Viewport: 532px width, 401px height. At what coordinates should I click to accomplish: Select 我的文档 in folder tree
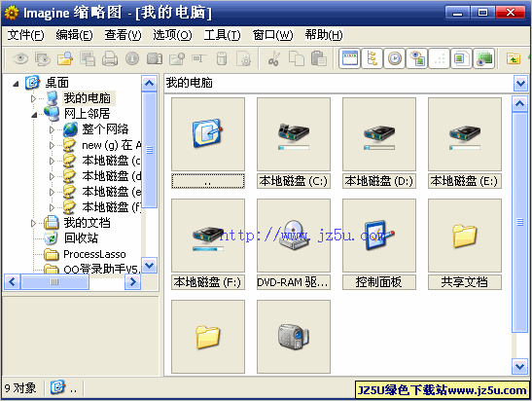[87, 223]
